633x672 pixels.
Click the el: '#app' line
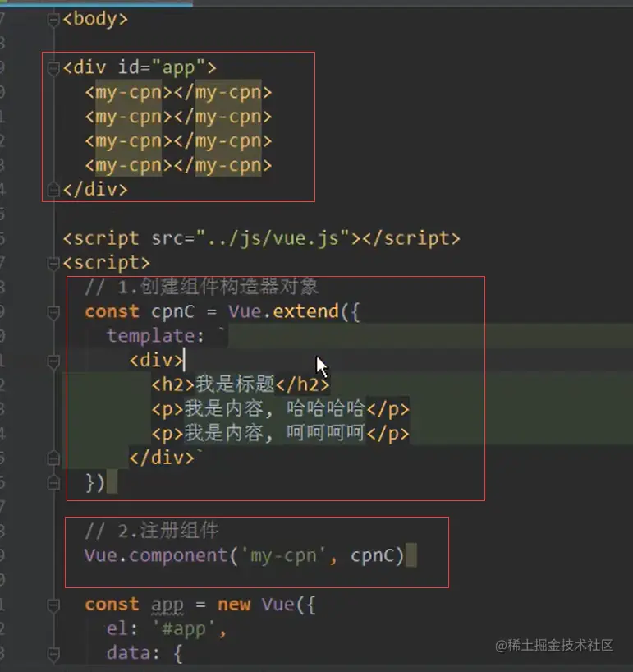166,629
